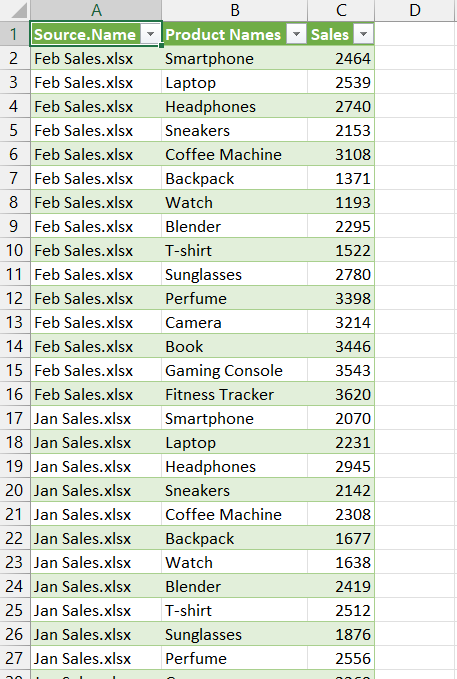This screenshot has width=457, height=679.
Task: Select row 27 header
Action: 15,658
